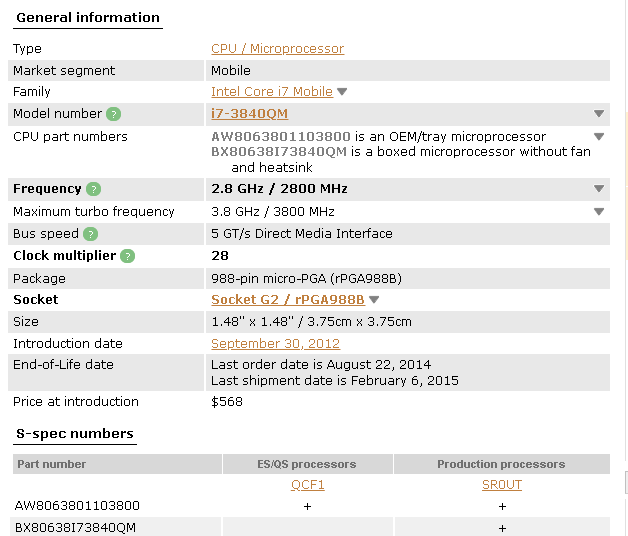Open the SR0UT S-spec link

point(502,485)
